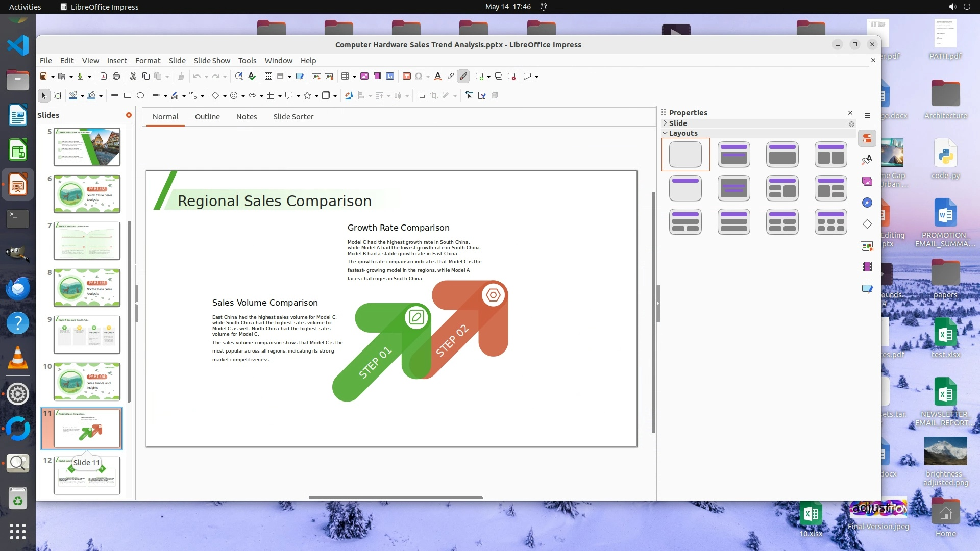This screenshot has height=551, width=980.
Task: Click the Insert Text Box icon
Action: coord(407,77)
